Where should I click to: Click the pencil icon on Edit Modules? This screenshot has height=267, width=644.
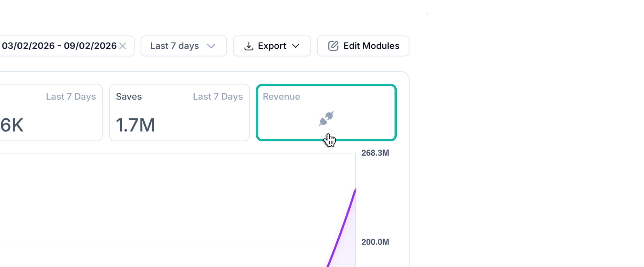point(333,46)
